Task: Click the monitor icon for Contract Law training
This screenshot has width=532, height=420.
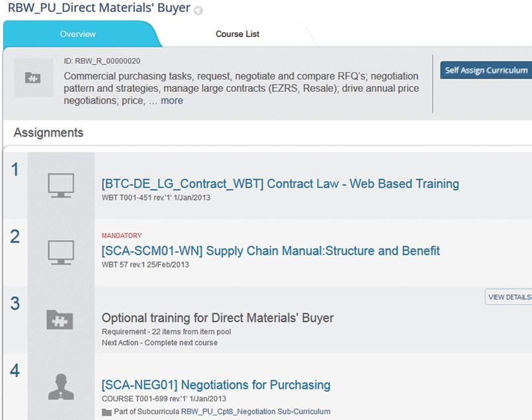Action: (x=61, y=186)
